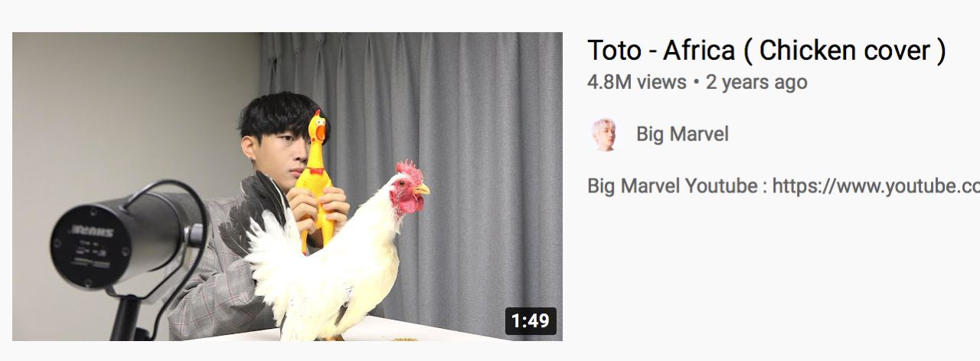This screenshot has height=361, width=980.
Task: Open the Toto - Africa video title
Action: pos(767,51)
